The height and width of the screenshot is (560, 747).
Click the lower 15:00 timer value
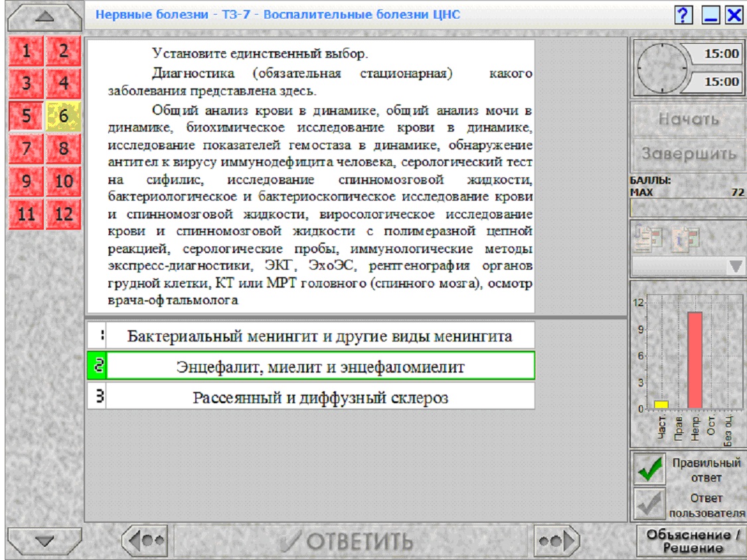[x=721, y=82]
